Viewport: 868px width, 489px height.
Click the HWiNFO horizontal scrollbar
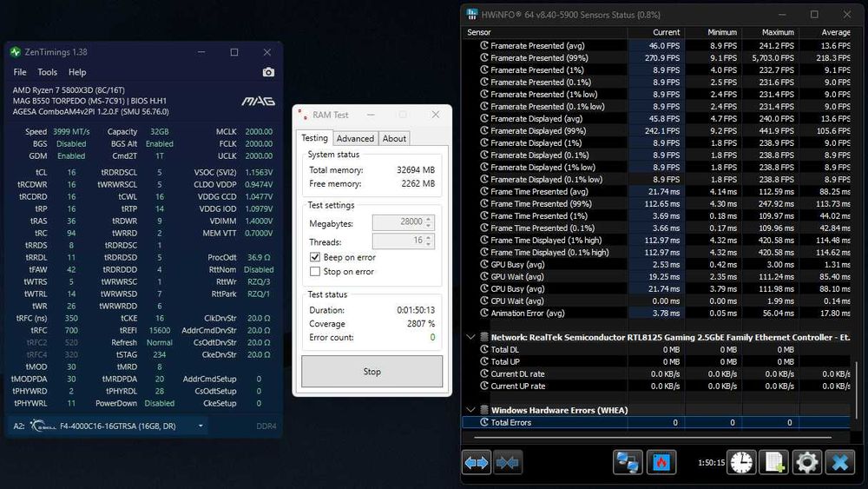[653, 437]
